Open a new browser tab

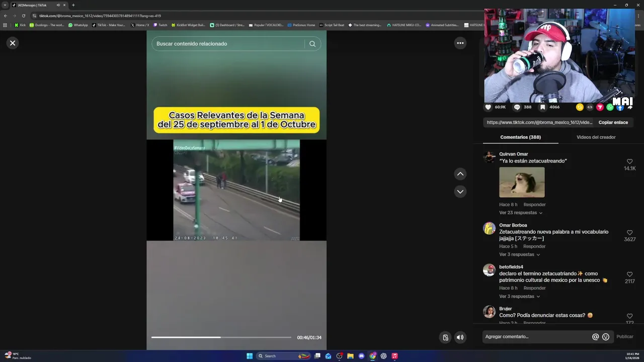pos(73,5)
